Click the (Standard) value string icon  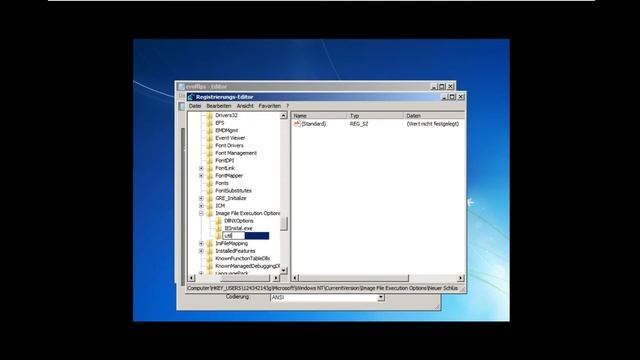pos(297,124)
